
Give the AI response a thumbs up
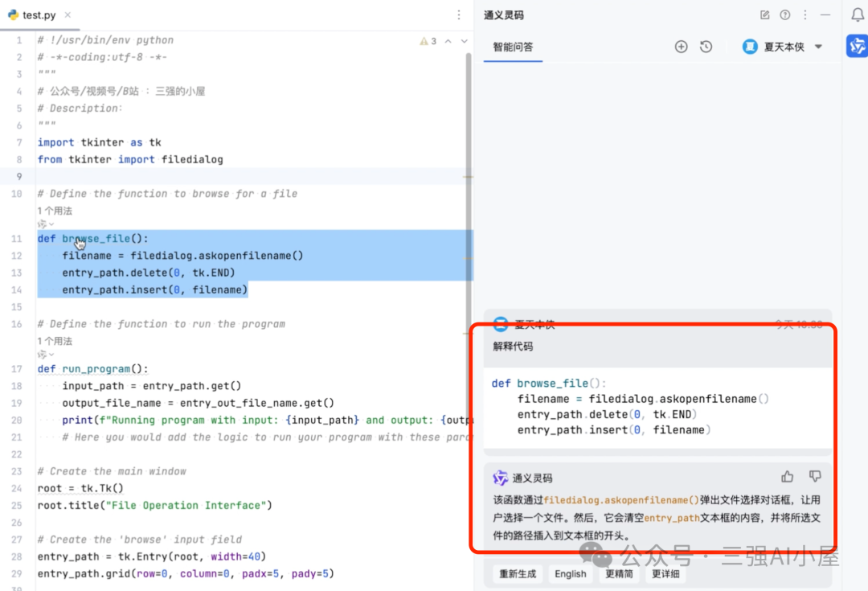click(x=787, y=476)
